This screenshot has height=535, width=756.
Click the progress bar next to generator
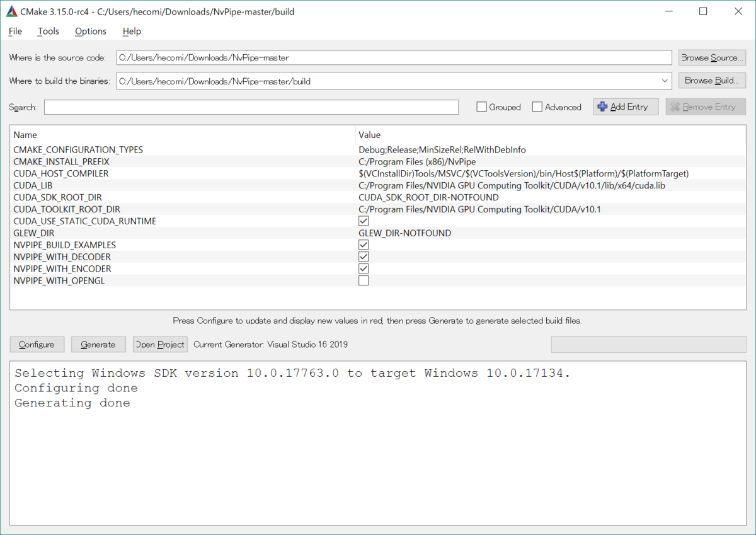[648, 345]
